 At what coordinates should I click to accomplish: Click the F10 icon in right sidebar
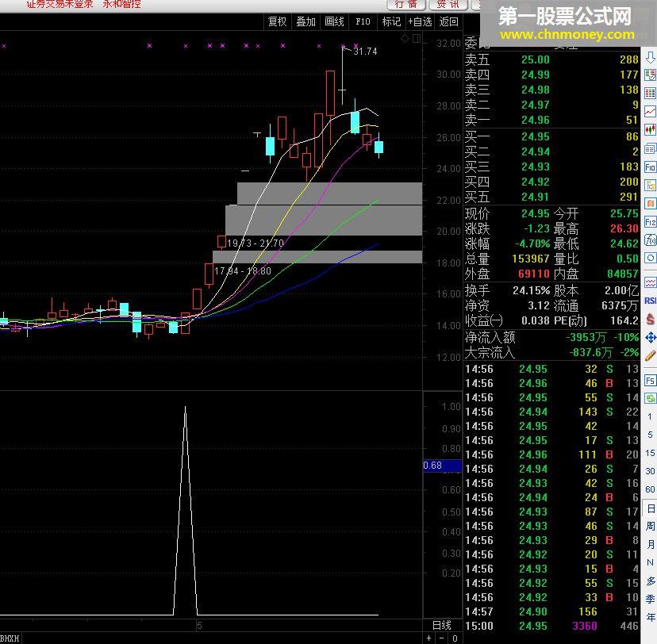tap(651, 167)
